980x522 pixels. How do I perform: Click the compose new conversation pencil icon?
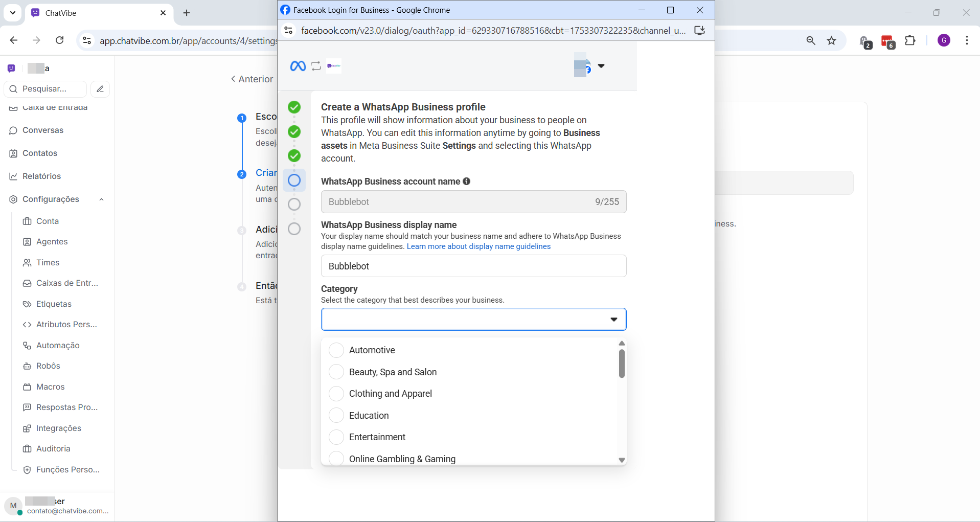coord(100,89)
